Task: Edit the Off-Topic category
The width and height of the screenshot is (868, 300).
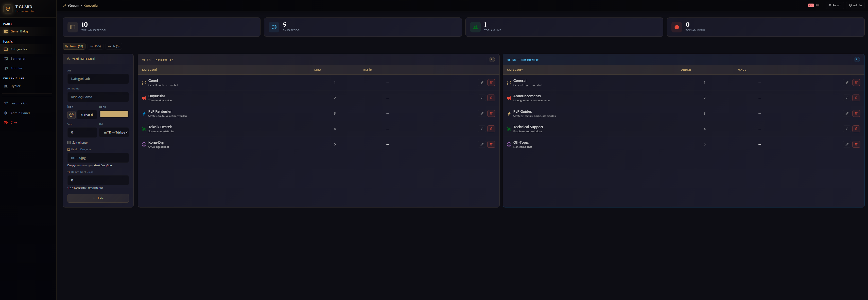Action: [847, 144]
